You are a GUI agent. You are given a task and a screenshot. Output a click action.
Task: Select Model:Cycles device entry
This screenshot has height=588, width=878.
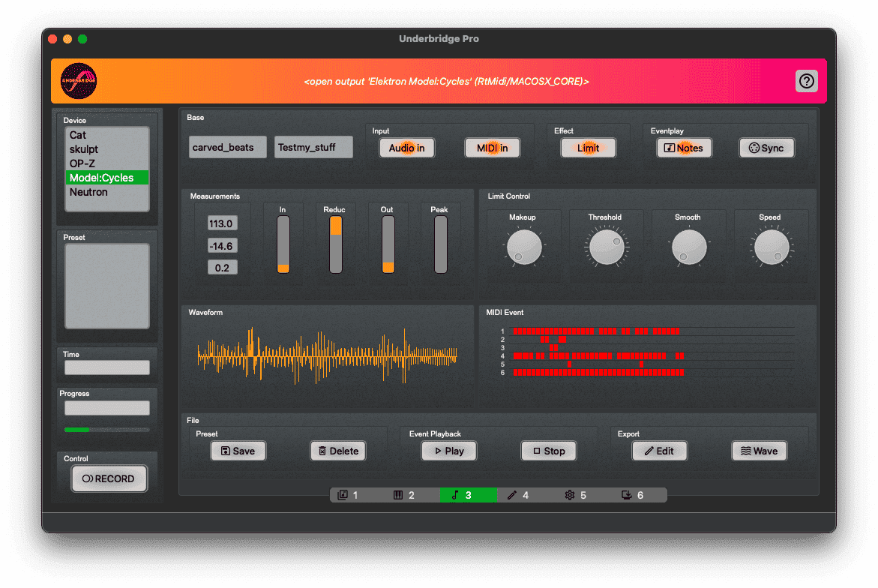(x=107, y=178)
